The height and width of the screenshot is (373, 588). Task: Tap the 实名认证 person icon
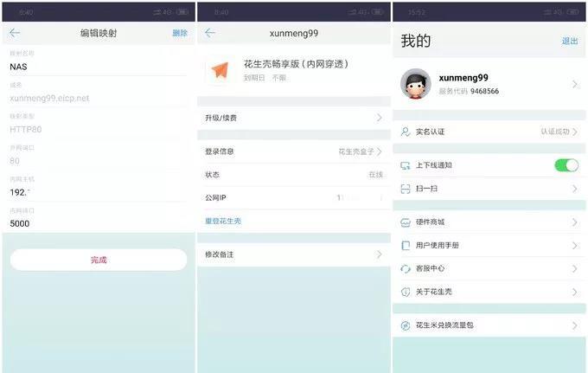coord(406,132)
